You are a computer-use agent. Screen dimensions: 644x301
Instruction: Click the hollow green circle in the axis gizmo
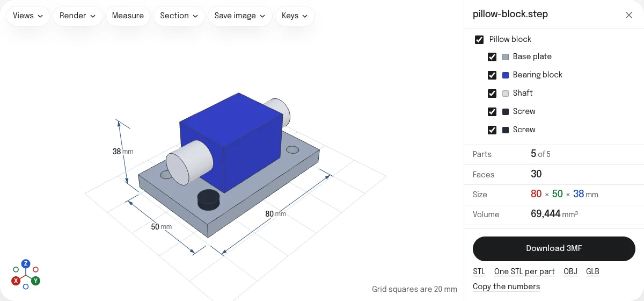[x=16, y=269]
